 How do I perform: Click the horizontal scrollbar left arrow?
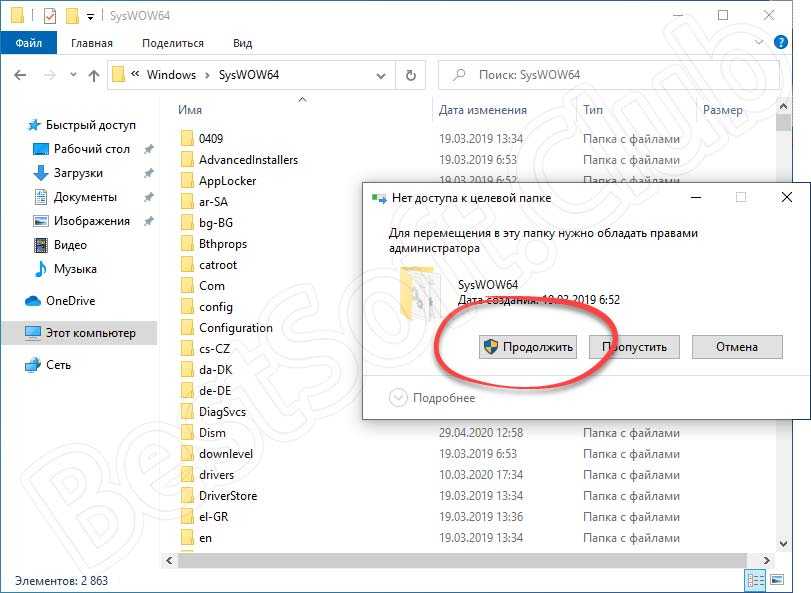[170, 560]
